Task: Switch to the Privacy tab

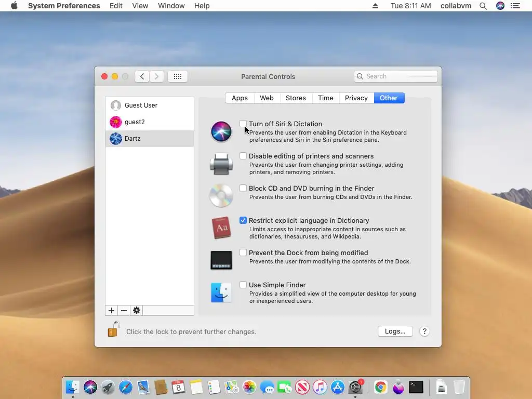Action: coord(356,98)
